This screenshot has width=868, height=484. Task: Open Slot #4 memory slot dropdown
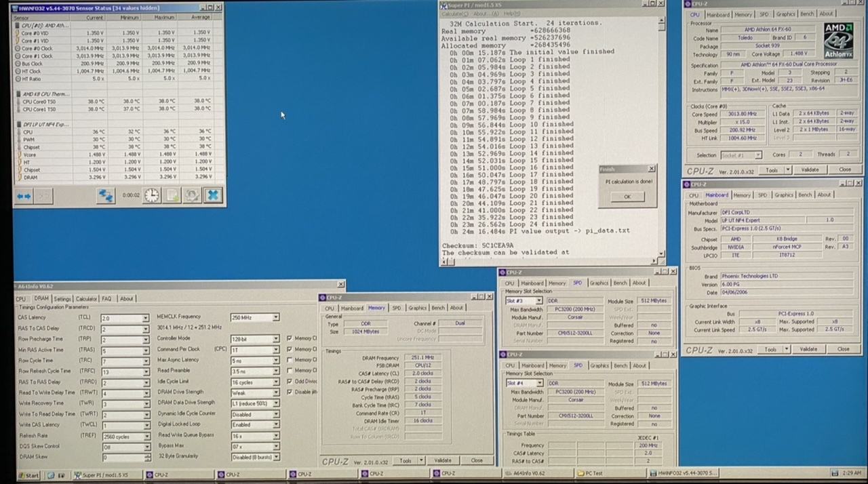539,384
